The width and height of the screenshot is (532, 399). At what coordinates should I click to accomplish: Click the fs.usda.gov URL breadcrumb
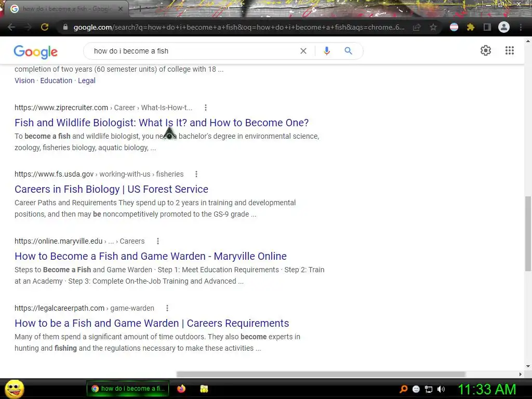coord(99,174)
